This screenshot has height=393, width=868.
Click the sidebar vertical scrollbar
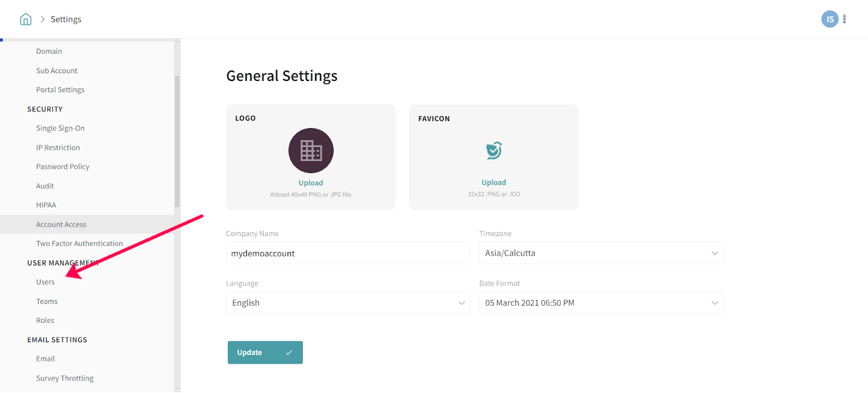[177, 141]
